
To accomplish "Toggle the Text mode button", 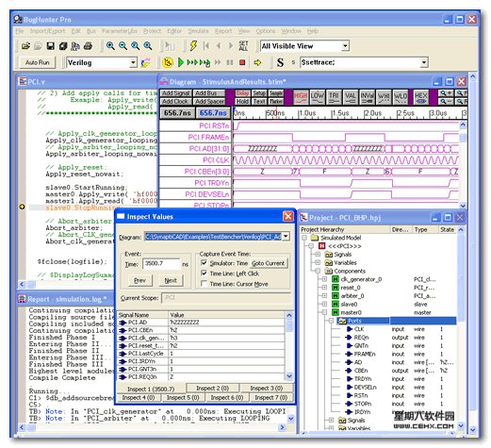I will click(259, 101).
